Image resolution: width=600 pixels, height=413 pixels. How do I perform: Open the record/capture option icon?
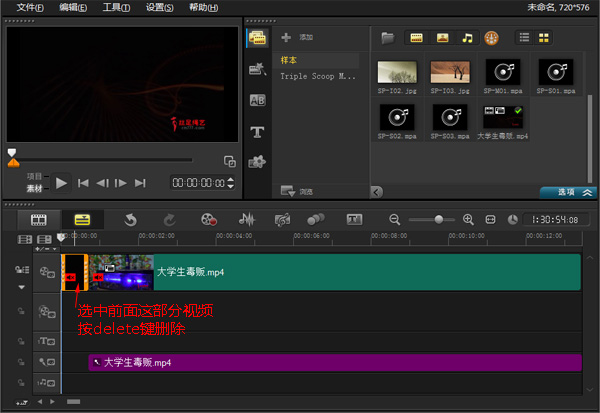pyautogui.click(x=208, y=219)
